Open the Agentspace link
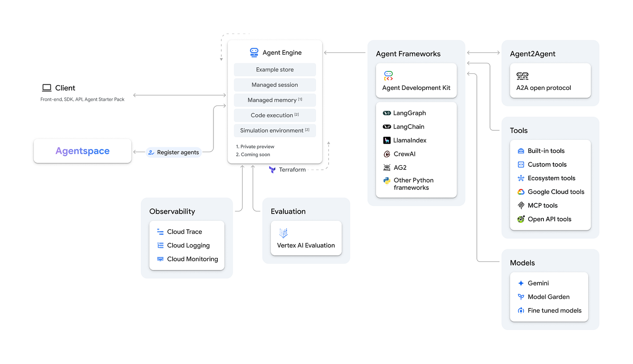Viewport: 633px width, 364px height. [82, 151]
